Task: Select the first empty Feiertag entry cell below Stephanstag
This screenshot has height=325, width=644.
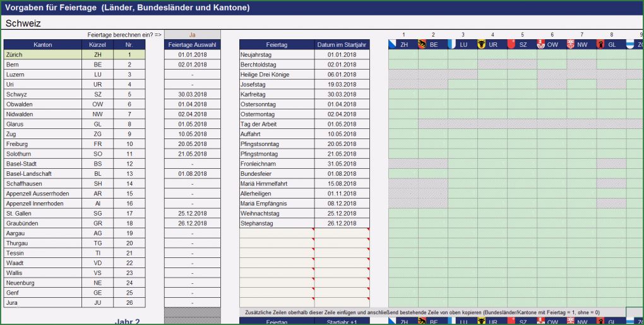Action: (x=277, y=233)
